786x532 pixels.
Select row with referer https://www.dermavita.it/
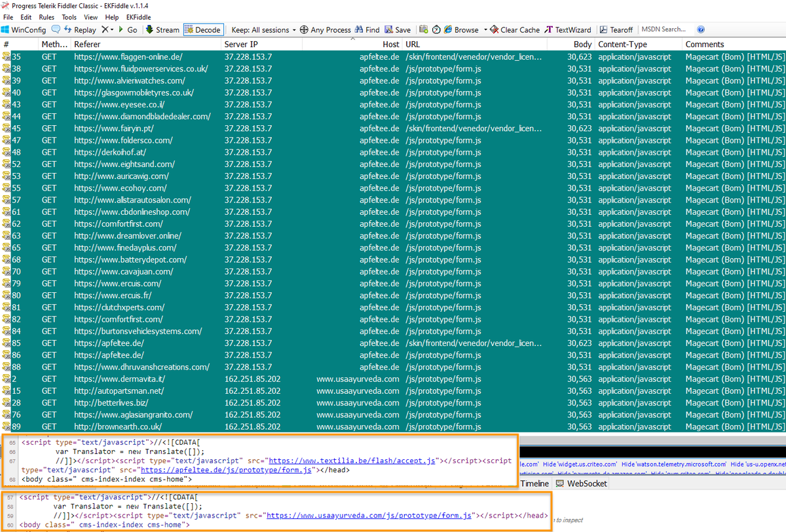click(393, 379)
